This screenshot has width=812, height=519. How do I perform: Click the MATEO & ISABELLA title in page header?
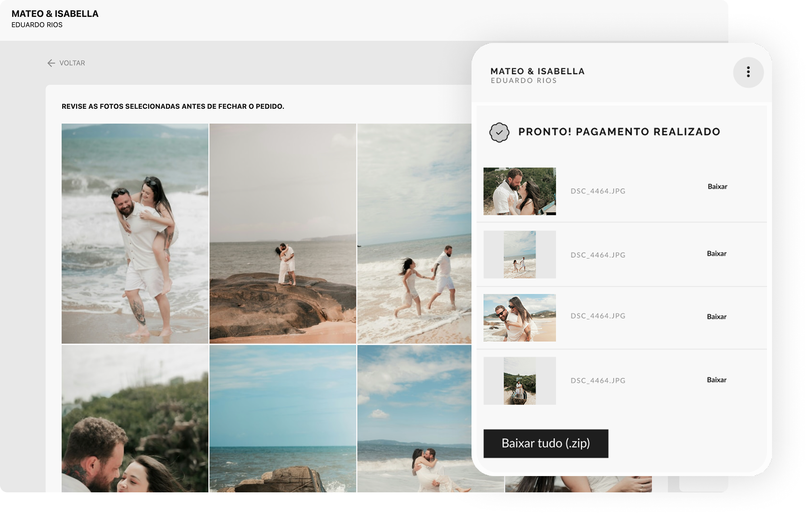(x=55, y=14)
